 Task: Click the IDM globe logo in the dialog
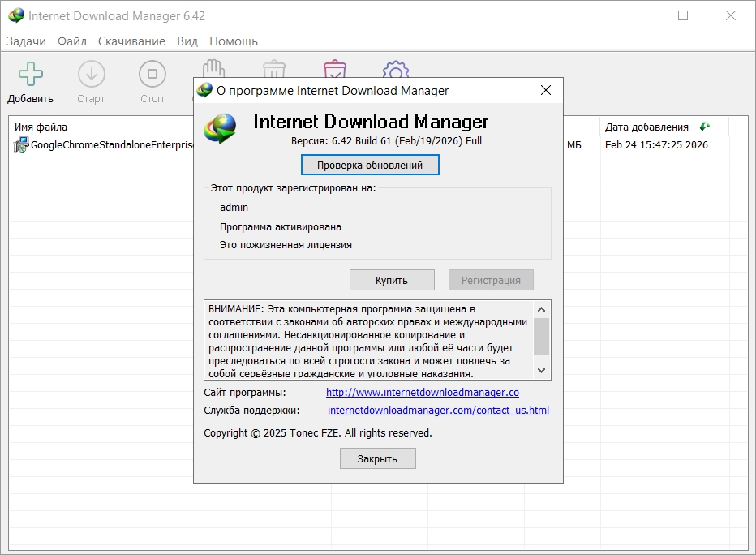[x=220, y=129]
